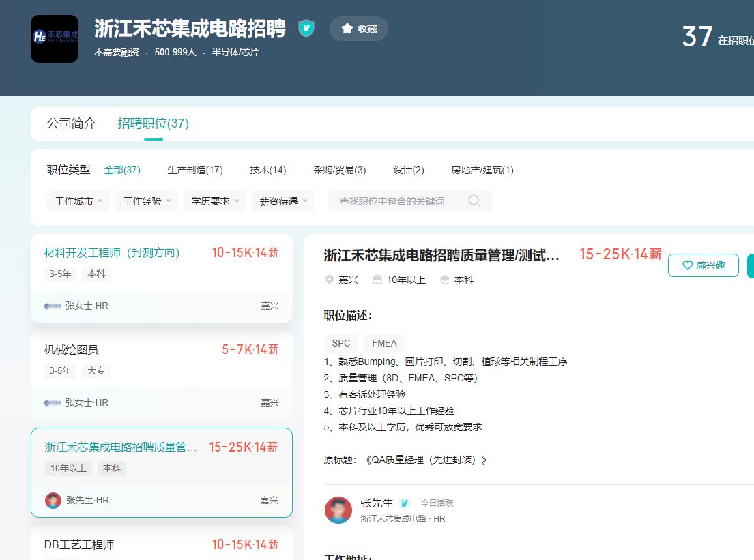
Task: Open 材料开发工程师（封测方向） job listing
Action: tap(111, 253)
